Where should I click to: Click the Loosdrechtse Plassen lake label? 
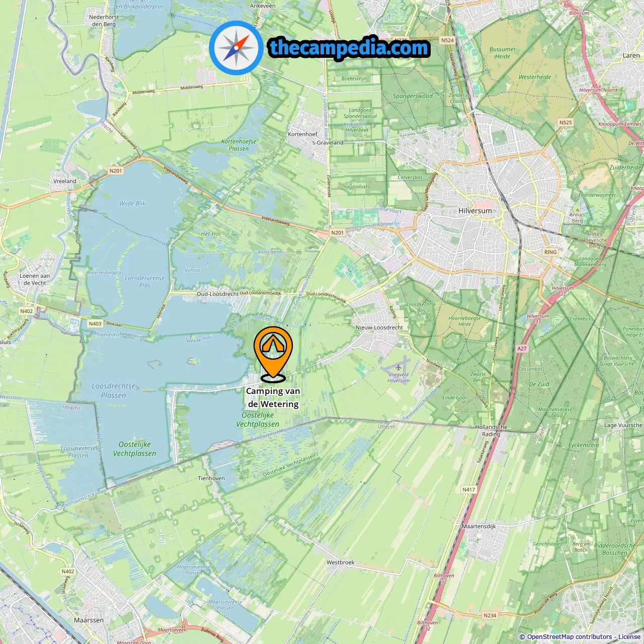(x=114, y=391)
